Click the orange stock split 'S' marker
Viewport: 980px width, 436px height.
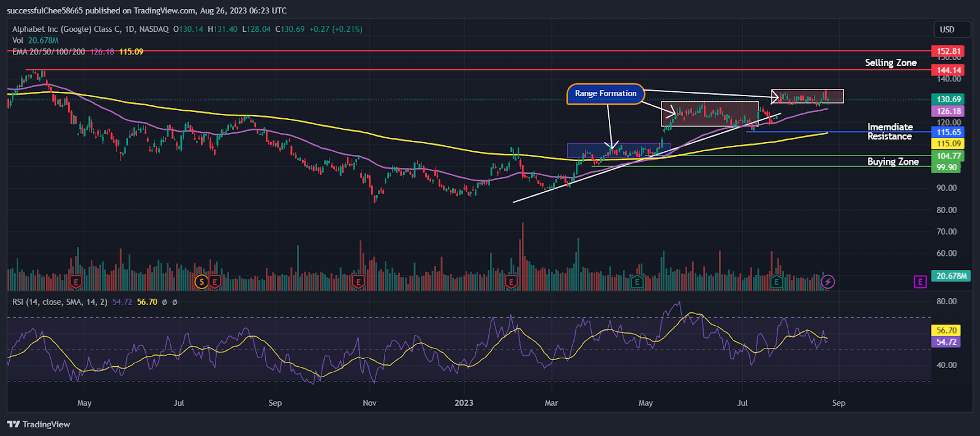coord(201,282)
